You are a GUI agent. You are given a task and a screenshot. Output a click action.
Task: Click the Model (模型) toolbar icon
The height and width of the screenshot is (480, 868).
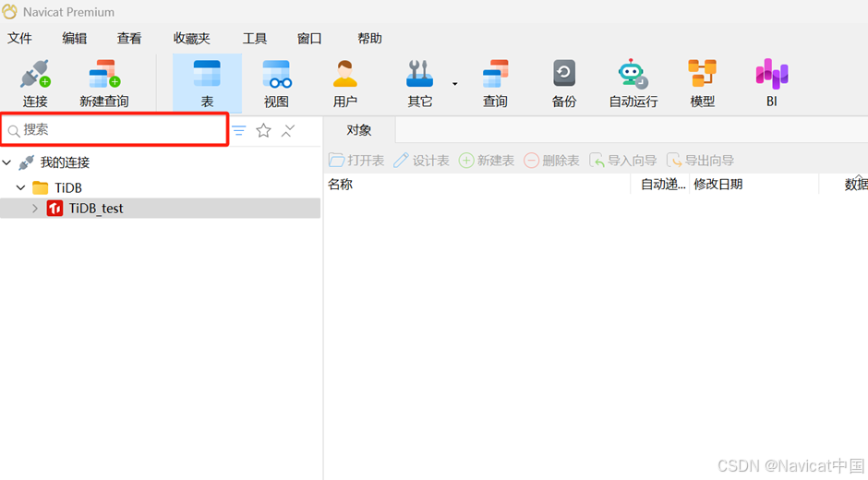702,74
